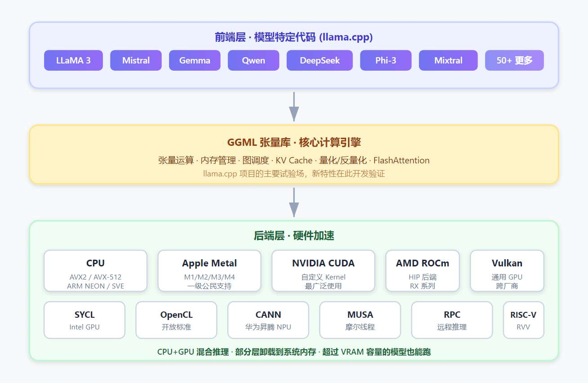Click the 张量运算 · 内存管理 feature line

[x=294, y=160]
